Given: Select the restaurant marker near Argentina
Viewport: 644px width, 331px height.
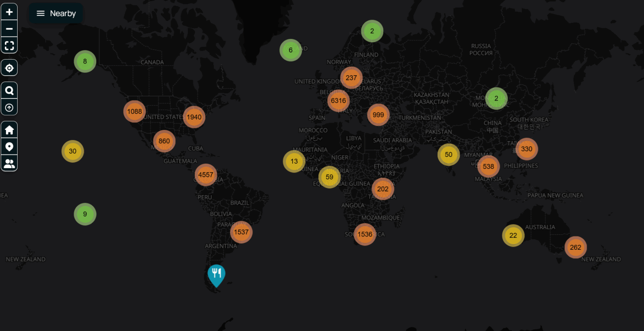Looking at the screenshot, I should [x=216, y=274].
